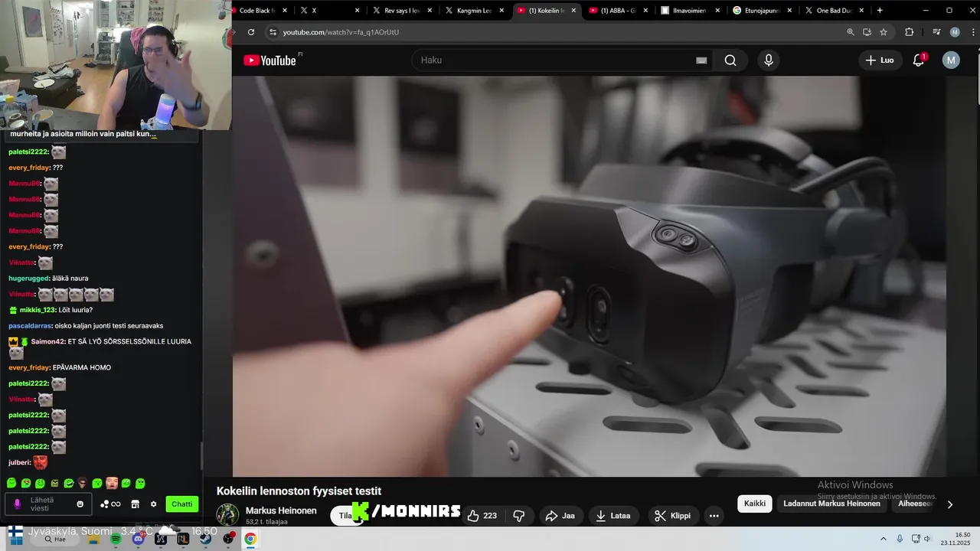This screenshot has width=980, height=551.
Task: Open Discord from taskbar
Action: coord(138,540)
